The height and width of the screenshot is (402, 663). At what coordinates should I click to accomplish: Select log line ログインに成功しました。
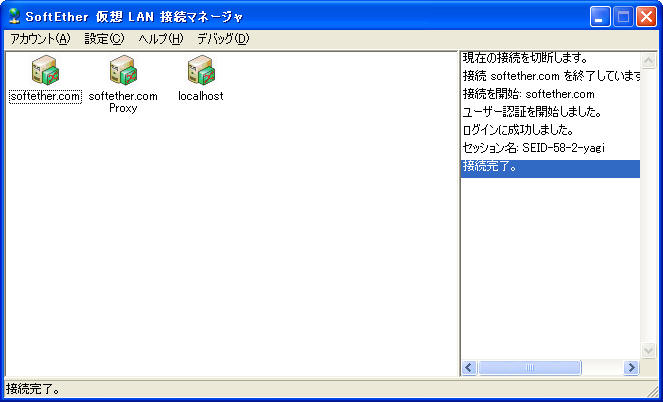tap(551, 130)
